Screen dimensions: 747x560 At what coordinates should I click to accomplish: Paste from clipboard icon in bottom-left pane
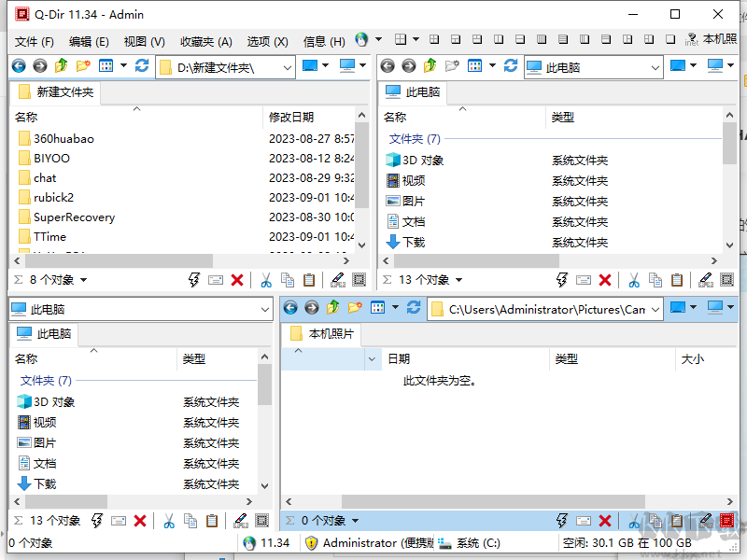[211, 522]
